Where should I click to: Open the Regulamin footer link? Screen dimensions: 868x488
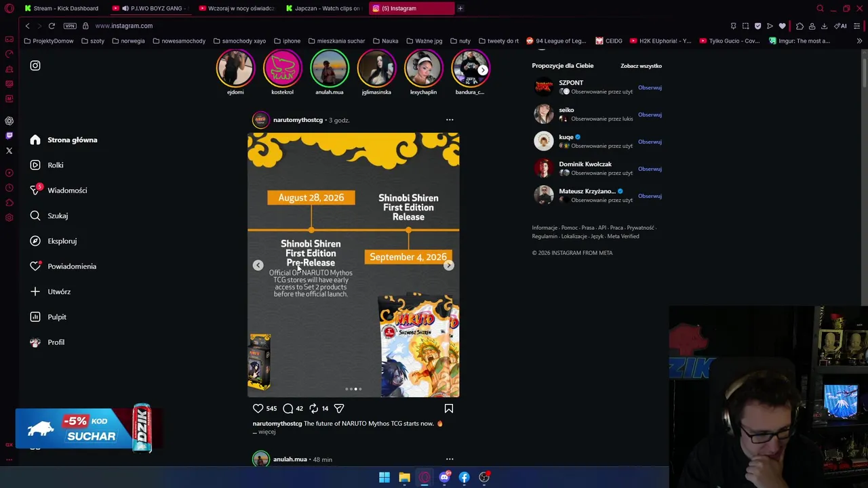coord(545,237)
